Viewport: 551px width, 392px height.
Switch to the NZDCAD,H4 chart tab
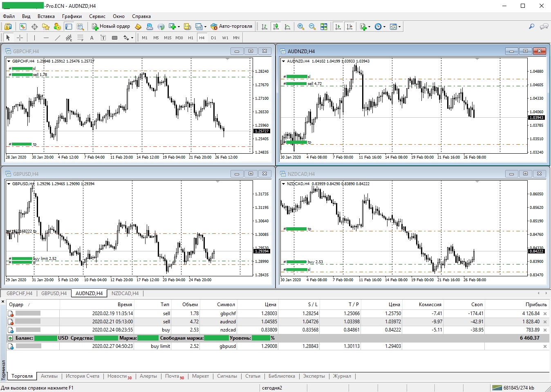tap(125, 293)
